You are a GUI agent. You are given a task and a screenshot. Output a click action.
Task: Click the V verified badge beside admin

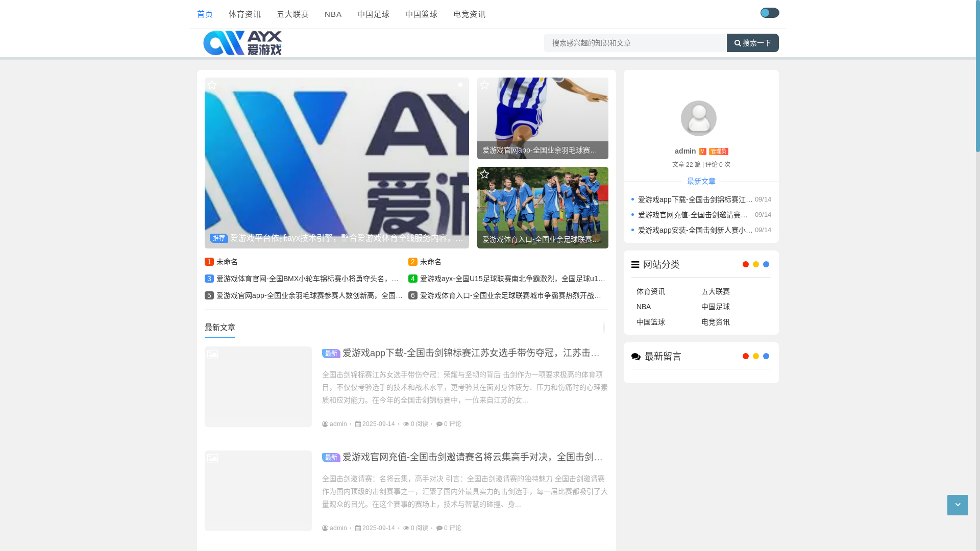click(x=702, y=152)
